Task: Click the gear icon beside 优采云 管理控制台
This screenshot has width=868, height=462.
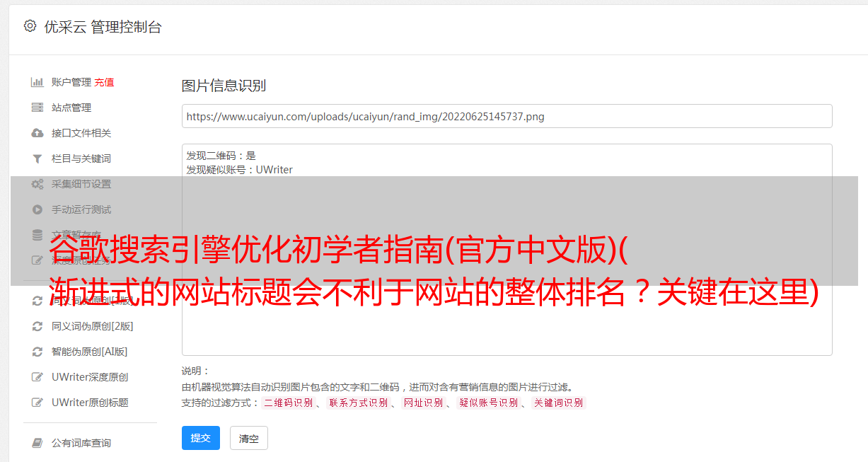Action: (30, 26)
